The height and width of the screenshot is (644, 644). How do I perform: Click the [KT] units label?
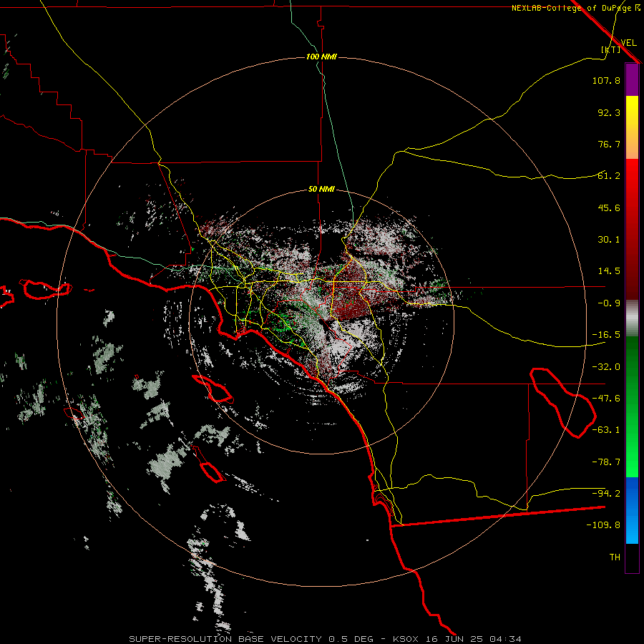click(x=611, y=49)
